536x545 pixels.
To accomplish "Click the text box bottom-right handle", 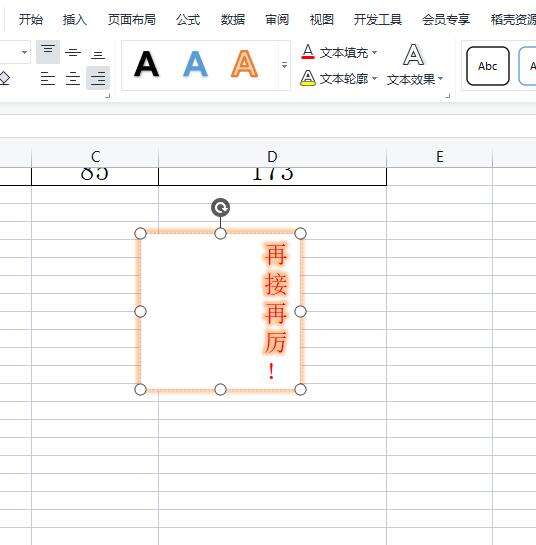I will coord(300,389).
